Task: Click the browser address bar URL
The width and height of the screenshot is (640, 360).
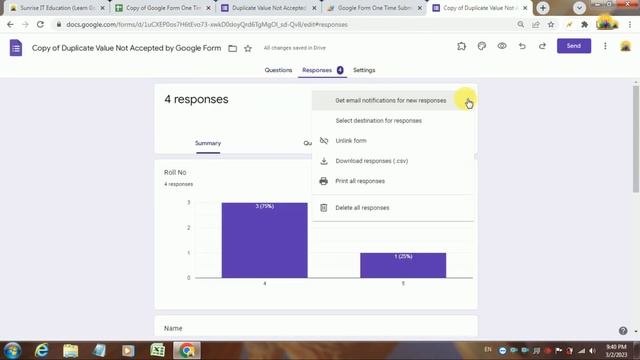Action: [x=207, y=24]
